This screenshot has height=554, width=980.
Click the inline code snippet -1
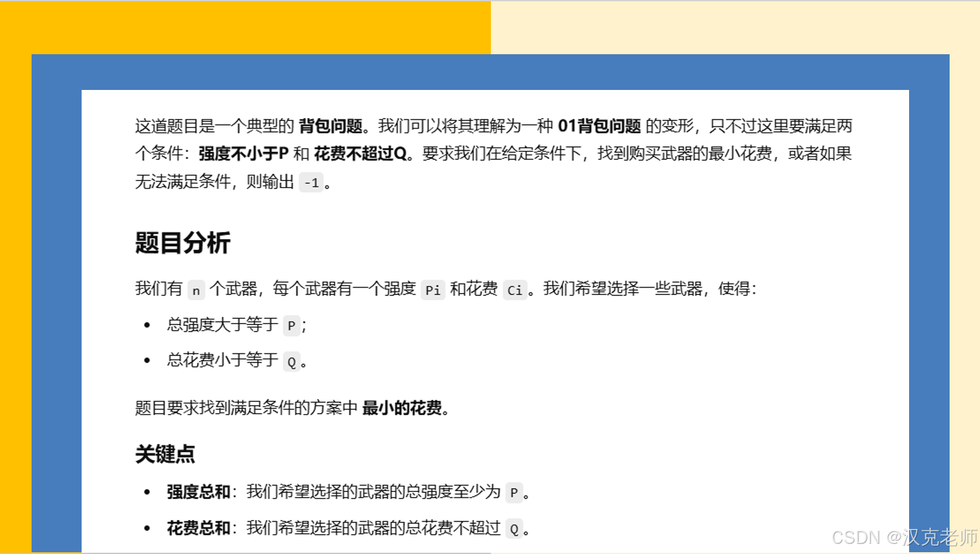[x=311, y=183]
